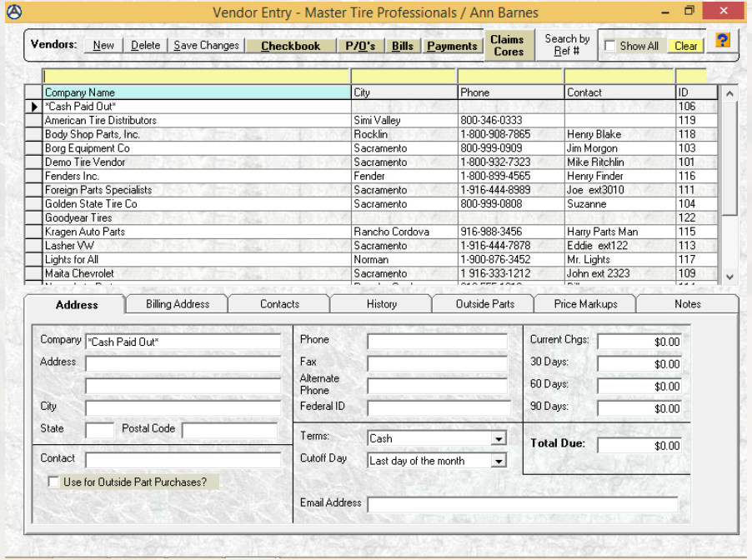Screen dimensions: 752x560
Task: Click the ID filter field above grid
Action: point(690,76)
